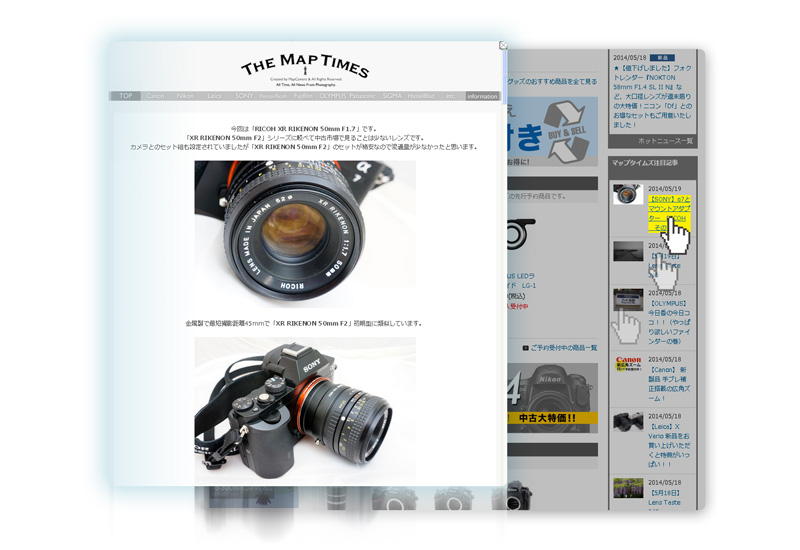Select the Panasonic navigation tab
The width and height of the screenshot is (800, 550).
pyautogui.click(x=362, y=96)
